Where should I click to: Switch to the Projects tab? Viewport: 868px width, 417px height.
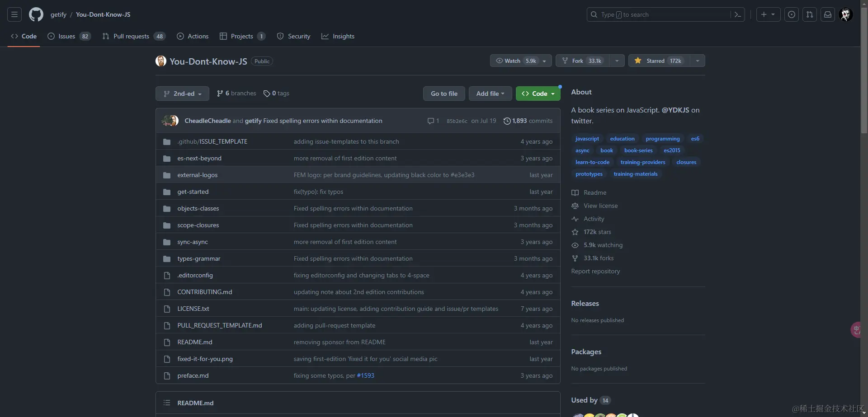(x=242, y=36)
